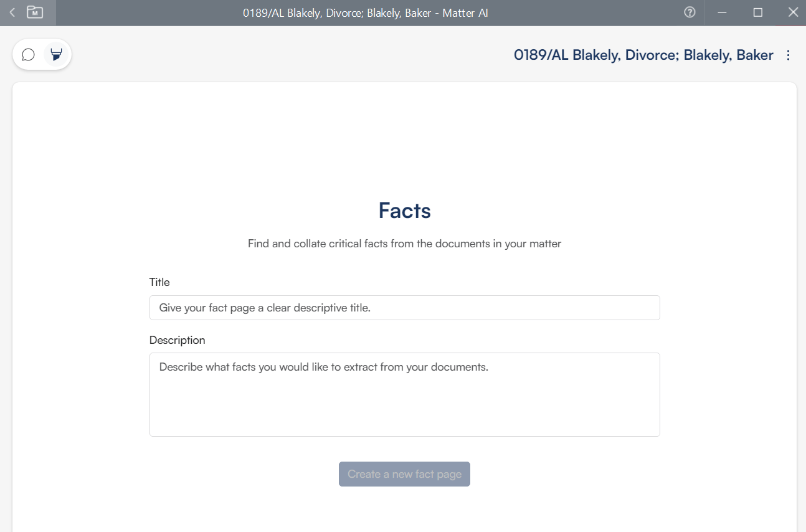
Task: Focus the Title input field
Action: pos(404,308)
